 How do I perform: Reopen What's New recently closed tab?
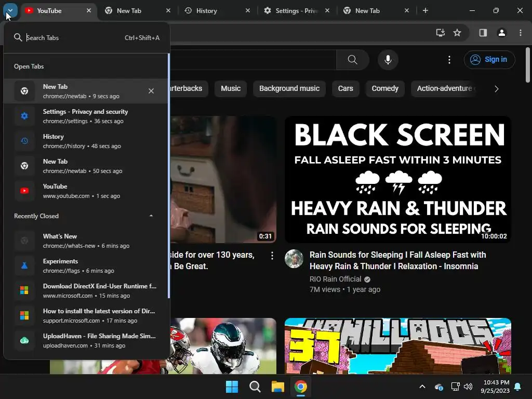pyautogui.click(x=86, y=241)
